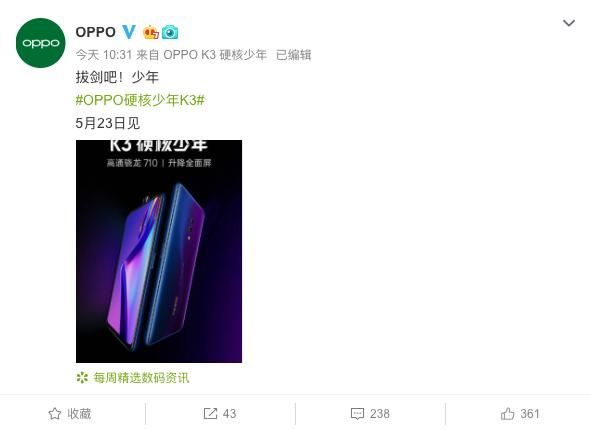Viewport: 591px width, 430px height.
Task: Enlarge the K3 phone poster image
Action: coord(159,251)
